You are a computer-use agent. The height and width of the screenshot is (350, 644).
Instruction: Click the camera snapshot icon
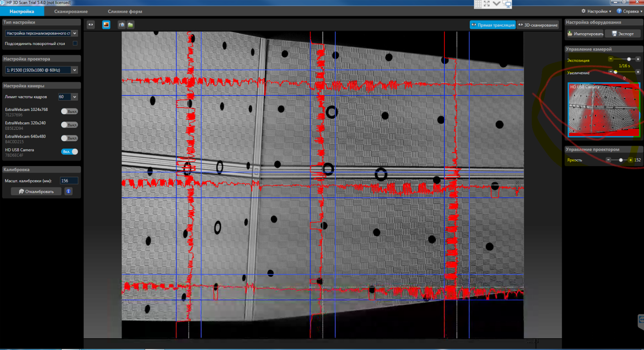pyautogui.click(x=122, y=25)
